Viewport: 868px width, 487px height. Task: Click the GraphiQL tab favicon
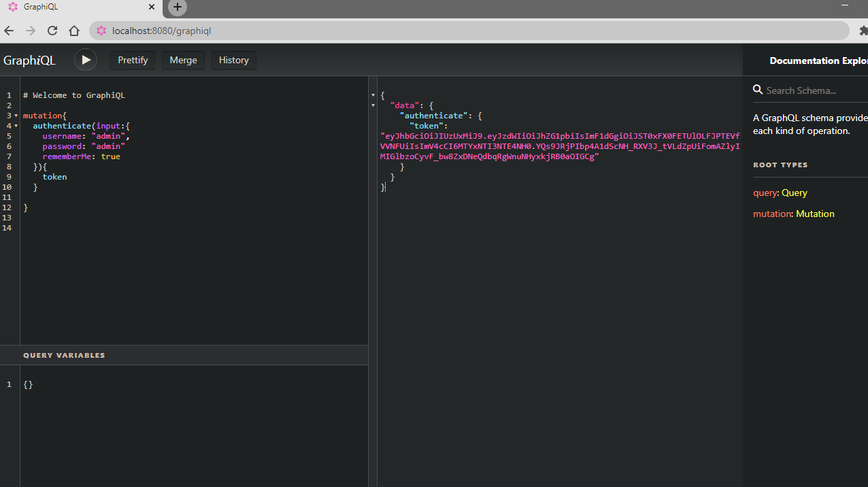(13, 7)
